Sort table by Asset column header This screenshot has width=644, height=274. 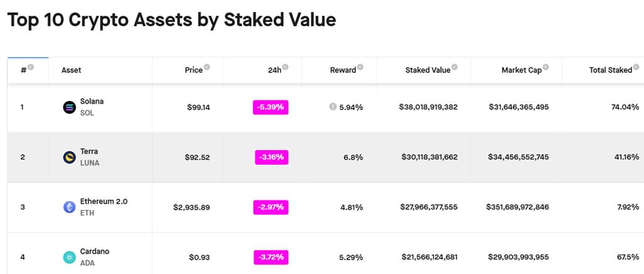[71, 70]
